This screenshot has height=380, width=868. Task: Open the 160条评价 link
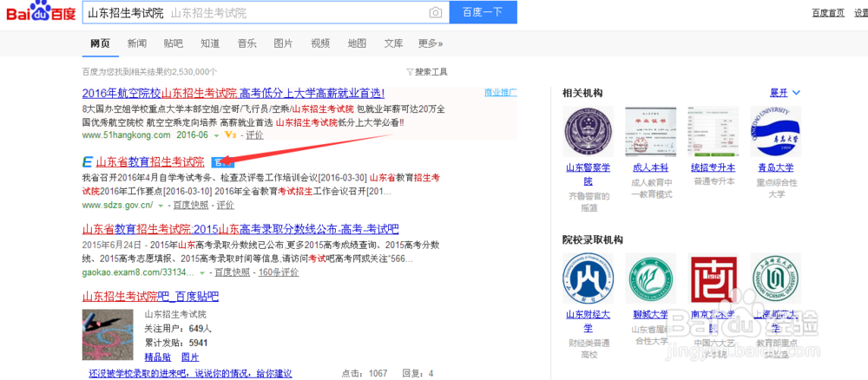click(x=279, y=272)
